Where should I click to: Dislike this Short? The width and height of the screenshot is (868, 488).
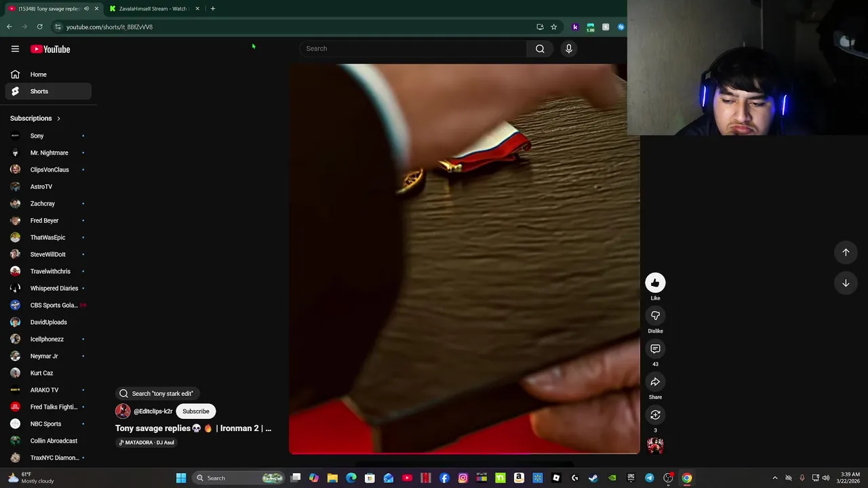coord(655,316)
